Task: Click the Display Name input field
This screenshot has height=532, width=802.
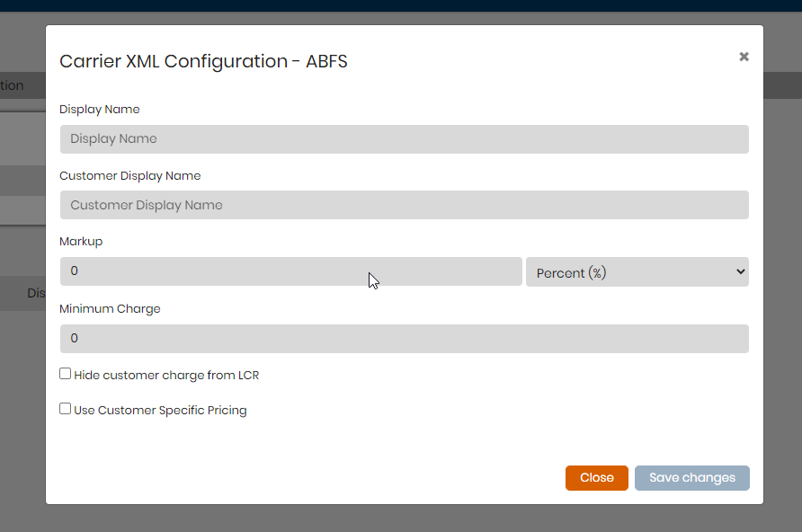Action: tap(404, 139)
